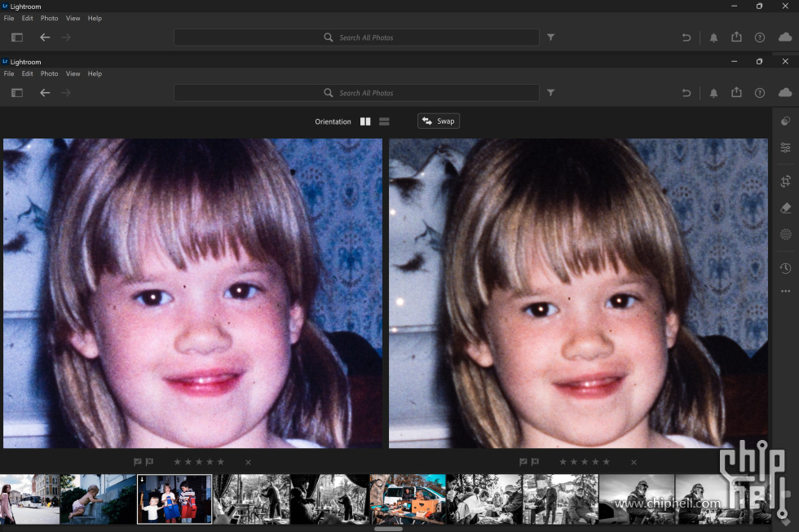Open File menu in the front window

pos(9,74)
